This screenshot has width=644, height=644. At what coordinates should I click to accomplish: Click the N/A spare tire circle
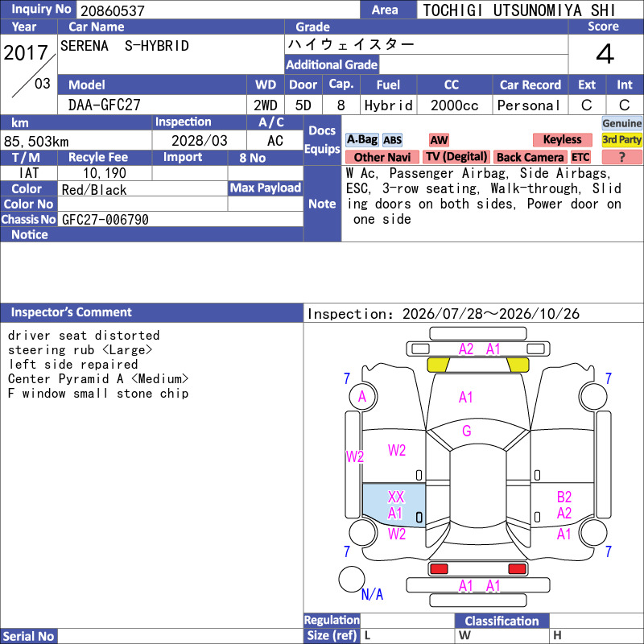[352, 579]
